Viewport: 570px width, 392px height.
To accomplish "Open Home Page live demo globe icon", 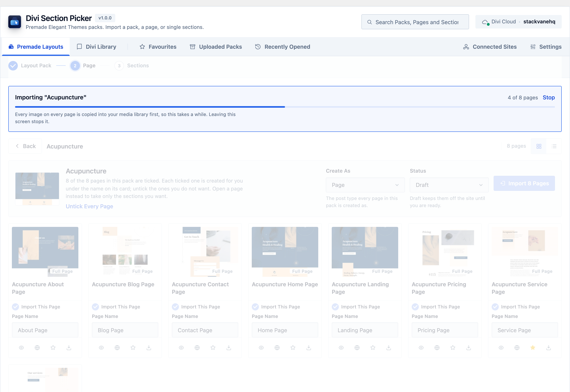I will [277, 347].
